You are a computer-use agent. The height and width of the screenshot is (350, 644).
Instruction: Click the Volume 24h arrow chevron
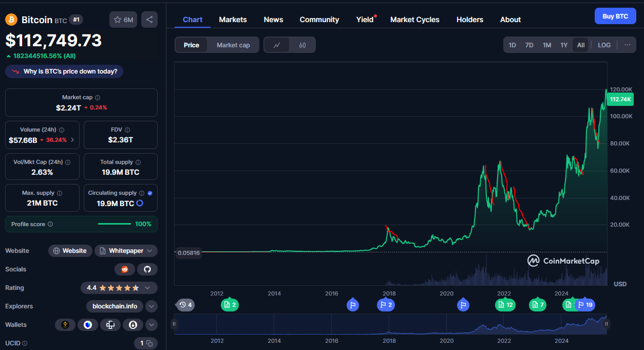tap(72, 140)
